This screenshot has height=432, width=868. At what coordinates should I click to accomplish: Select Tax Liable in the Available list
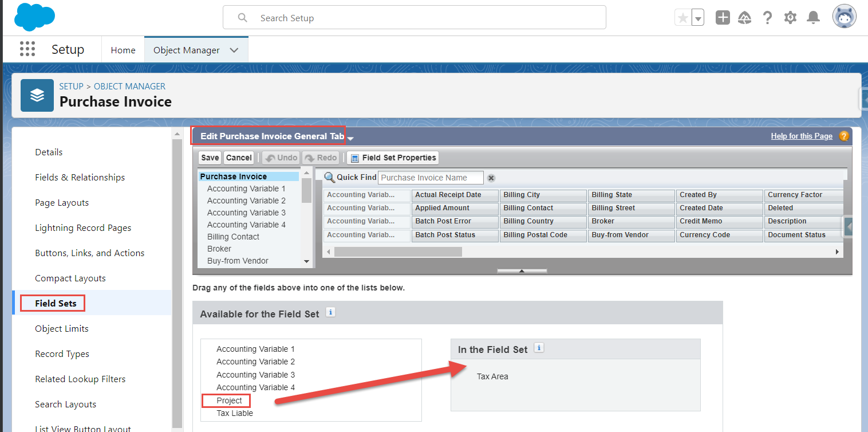click(x=235, y=413)
